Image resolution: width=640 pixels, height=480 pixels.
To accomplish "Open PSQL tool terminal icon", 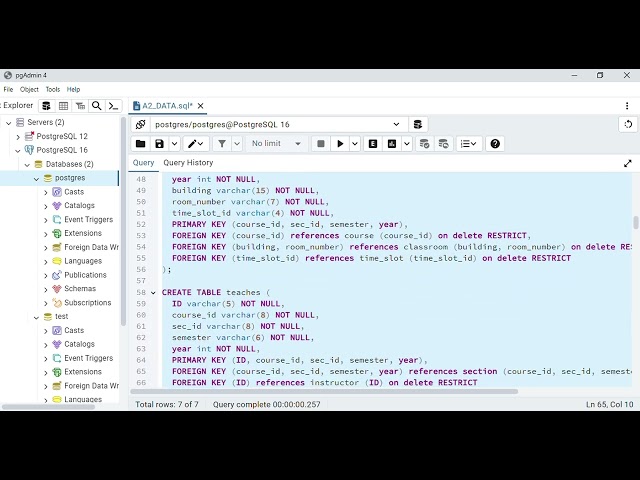I will [x=113, y=106].
